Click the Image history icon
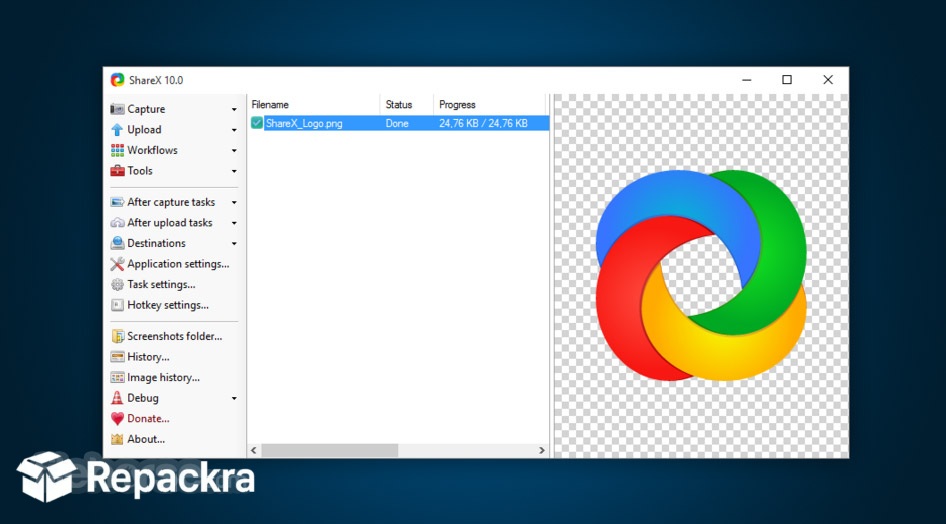 coord(117,377)
